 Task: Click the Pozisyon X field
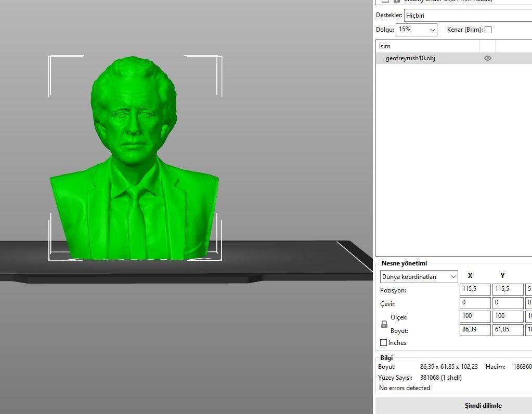point(475,289)
